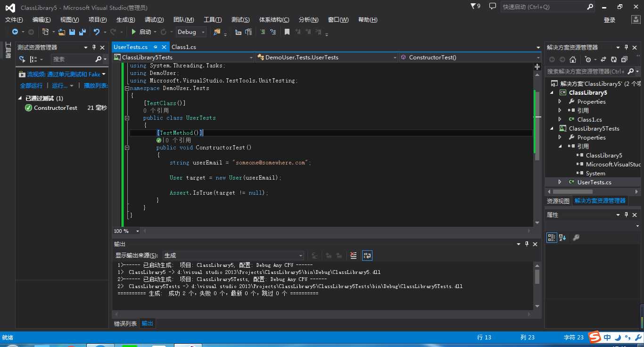The height and width of the screenshot is (347, 644).
Task: Click the feedback speech bubble icon
Action: 493,7
